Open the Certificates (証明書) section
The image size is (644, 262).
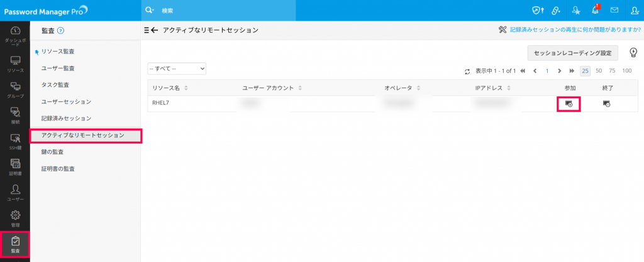coord(15,168)
